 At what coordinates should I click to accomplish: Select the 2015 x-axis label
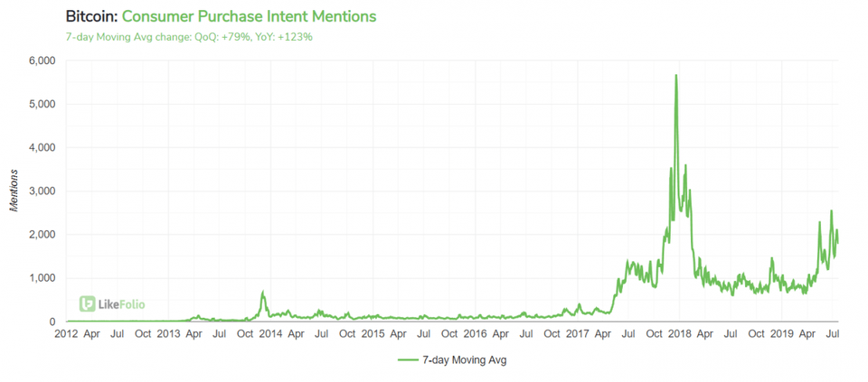click(x=373, y=335)
